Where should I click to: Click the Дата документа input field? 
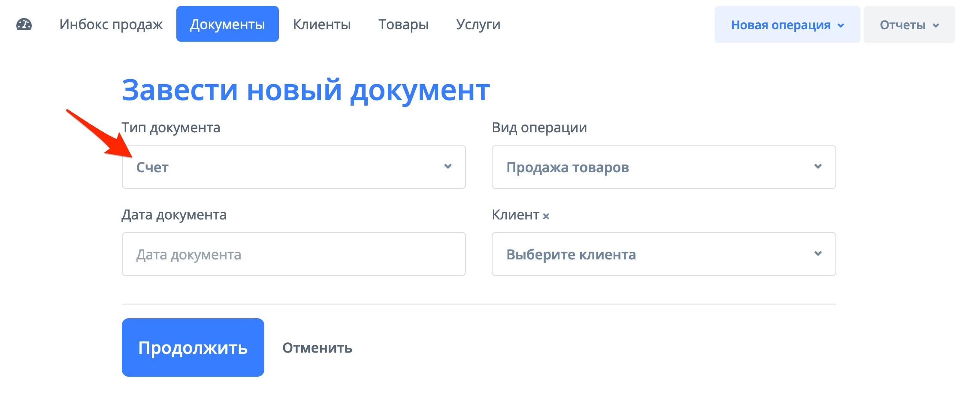click(293, 254)
